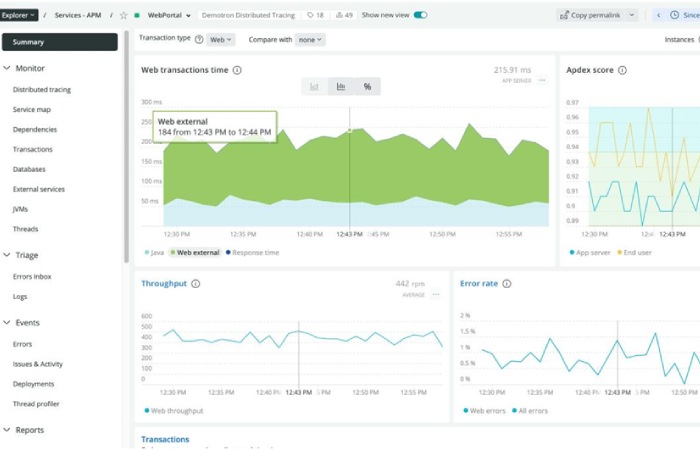Open Thread profiler page
This screenshot has height=450, width=700.
(36, 404)
